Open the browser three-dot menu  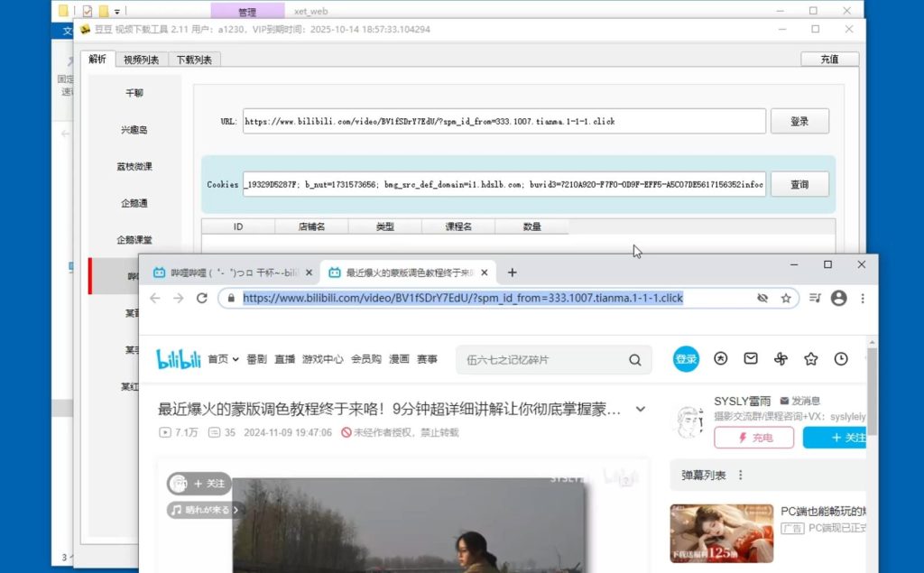[863, 299]
